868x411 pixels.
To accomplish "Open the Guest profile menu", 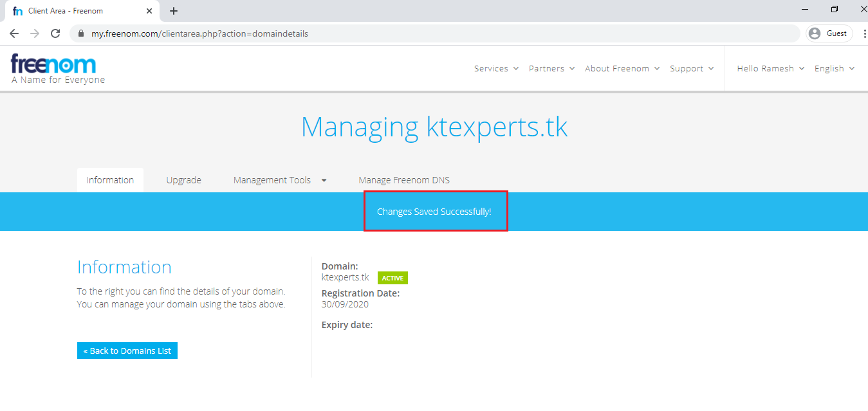I will (x=829, y=33).
